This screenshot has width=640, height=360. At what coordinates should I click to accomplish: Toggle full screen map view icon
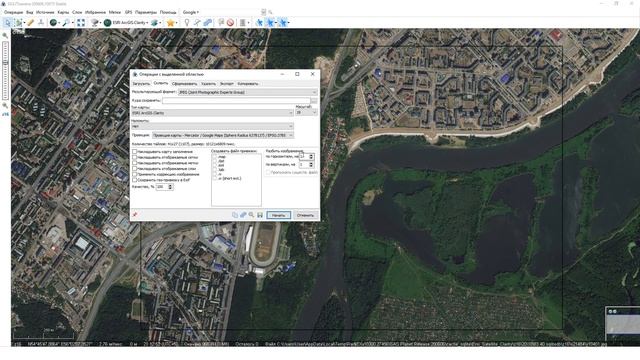tap(81, 22)
